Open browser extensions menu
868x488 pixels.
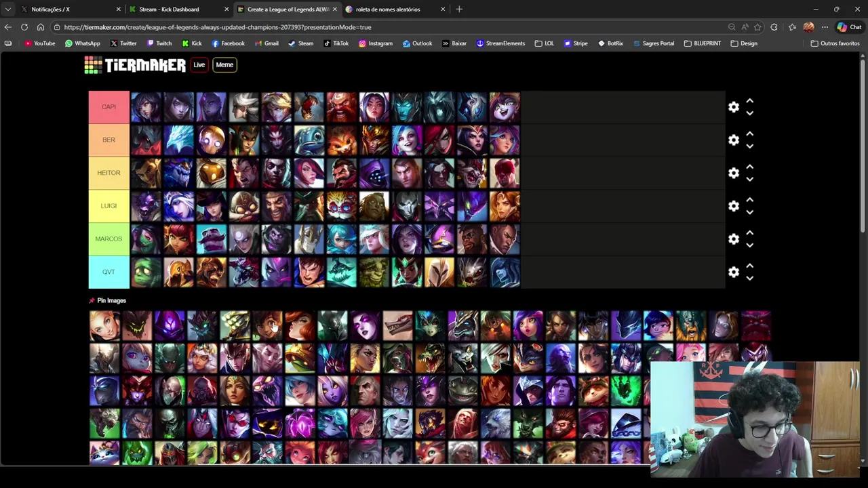point(774,27)
